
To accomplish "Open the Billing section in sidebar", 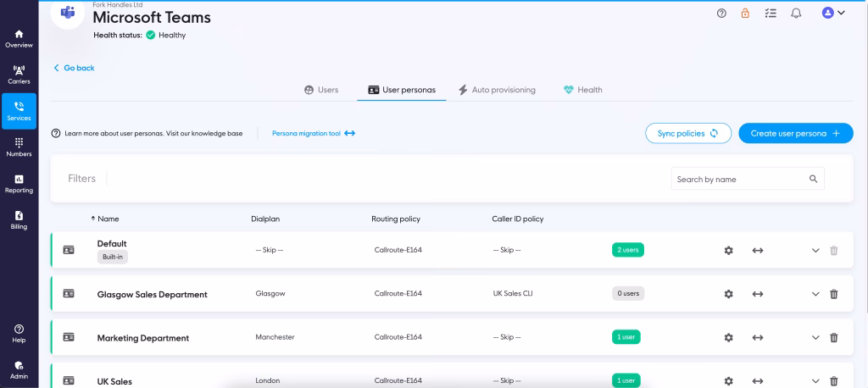I will [19, 220].
